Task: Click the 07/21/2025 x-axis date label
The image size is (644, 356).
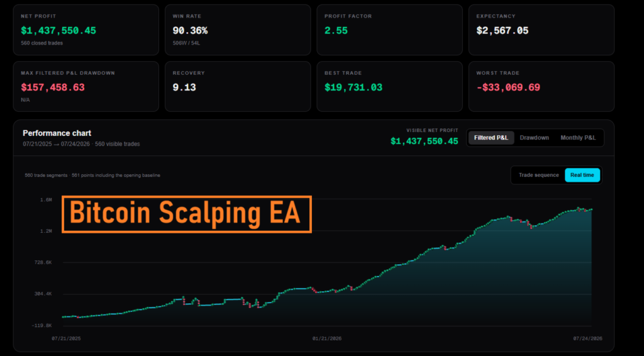Action: pyautogui.click(x=66, y=339)
